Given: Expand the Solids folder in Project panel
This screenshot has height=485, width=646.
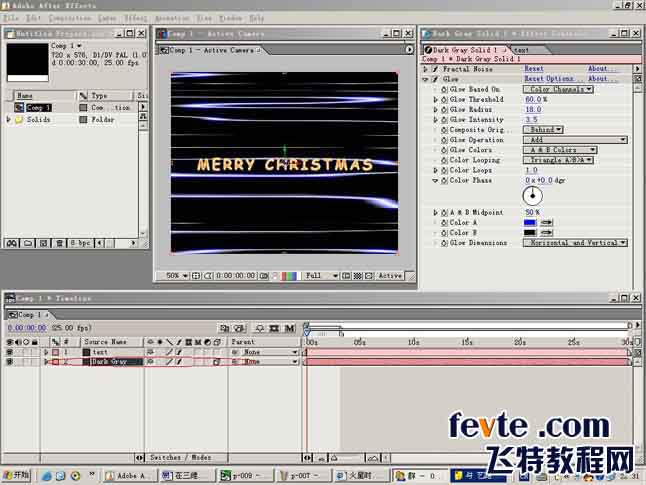Looking at the screenshot, I should 8,119.
